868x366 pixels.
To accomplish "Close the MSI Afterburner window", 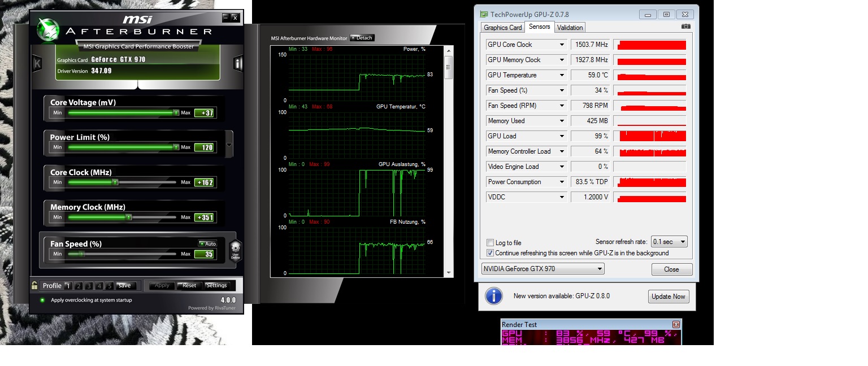I will click(x=235, y=18).
